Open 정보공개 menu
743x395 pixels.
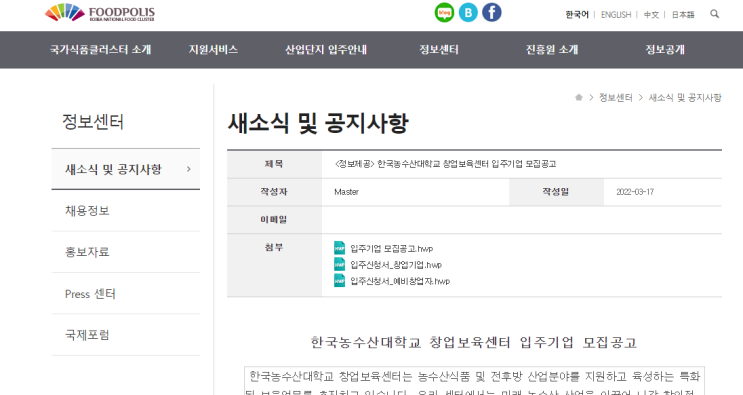pyautogui.click(x=665, y=50)
